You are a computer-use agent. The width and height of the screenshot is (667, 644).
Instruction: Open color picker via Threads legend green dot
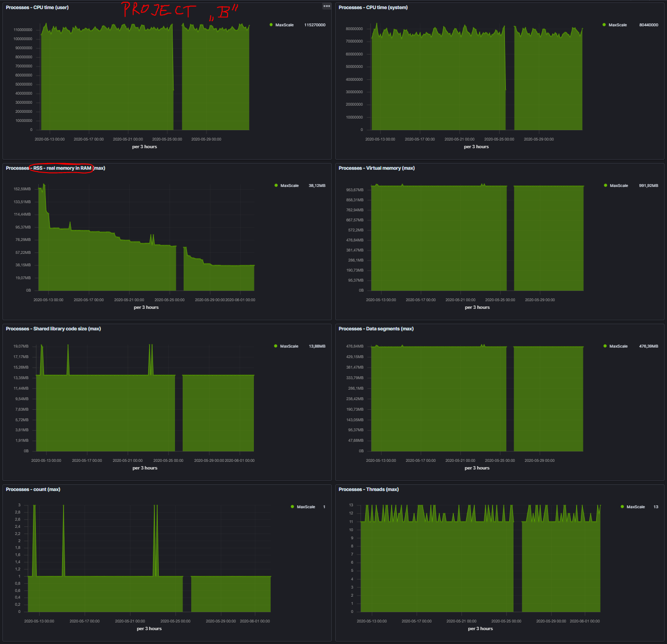point(622,507)
